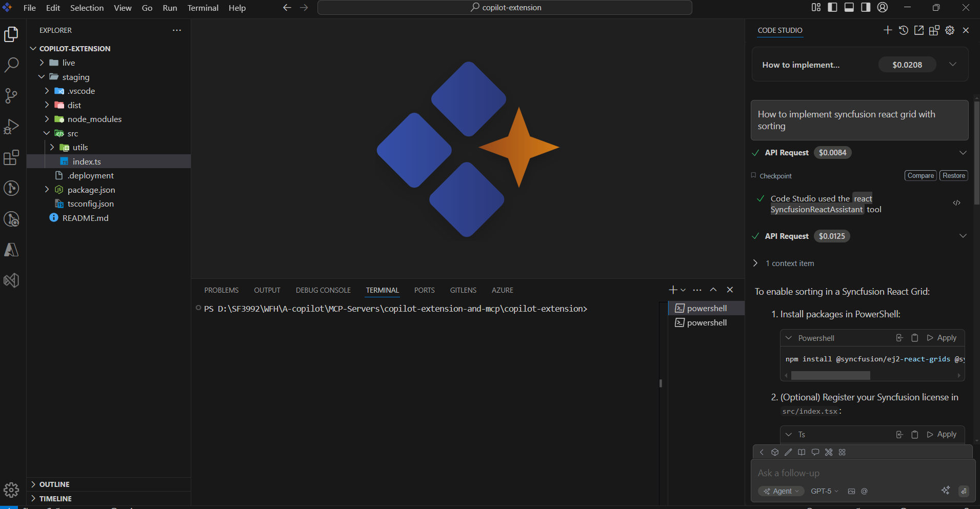Open Code Studio conversation history

point(903,31)
